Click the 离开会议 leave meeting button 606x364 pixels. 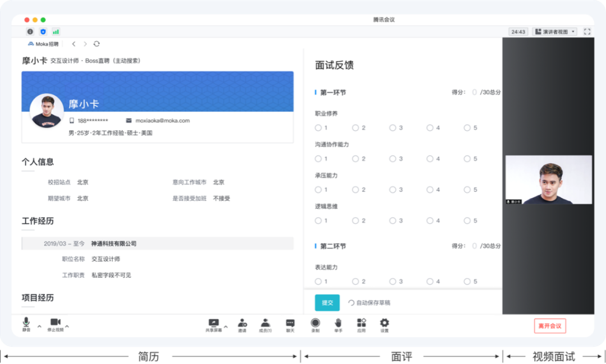(549, 326)
